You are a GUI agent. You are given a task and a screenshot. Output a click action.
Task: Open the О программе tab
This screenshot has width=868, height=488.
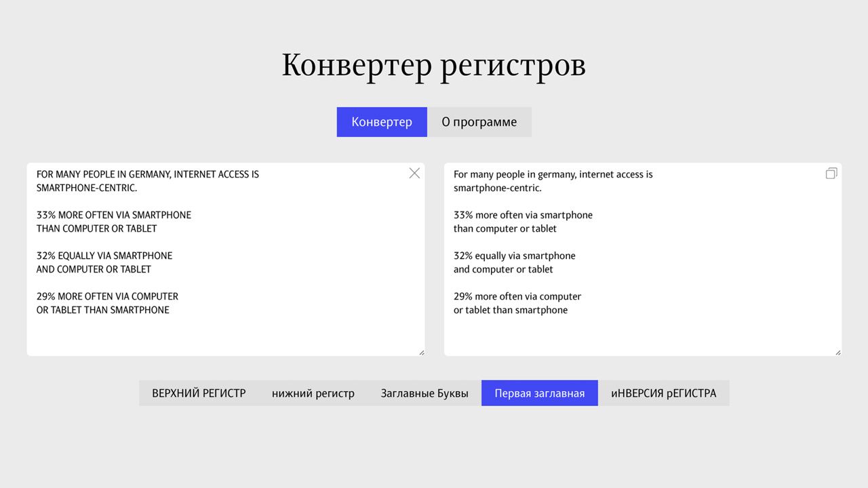479,122
